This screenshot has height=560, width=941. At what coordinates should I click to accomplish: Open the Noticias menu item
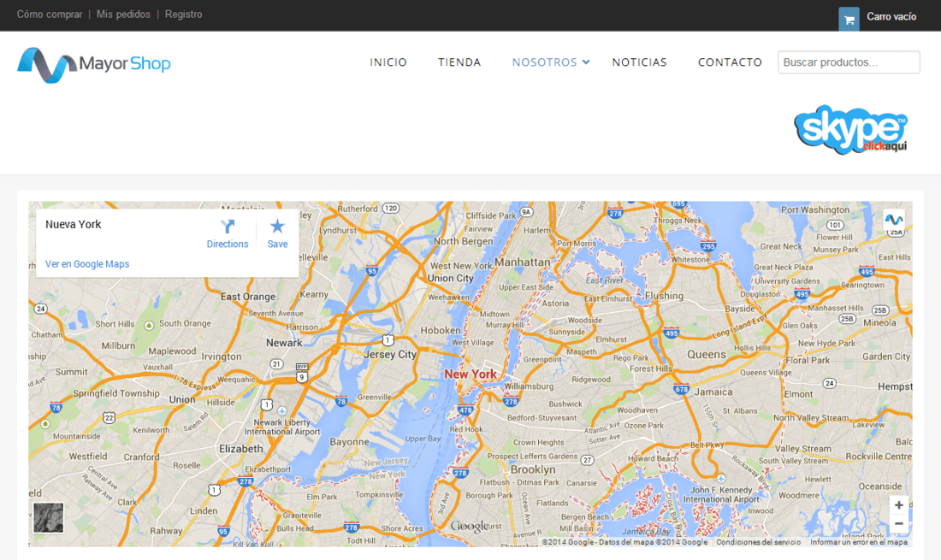point(639,62)
